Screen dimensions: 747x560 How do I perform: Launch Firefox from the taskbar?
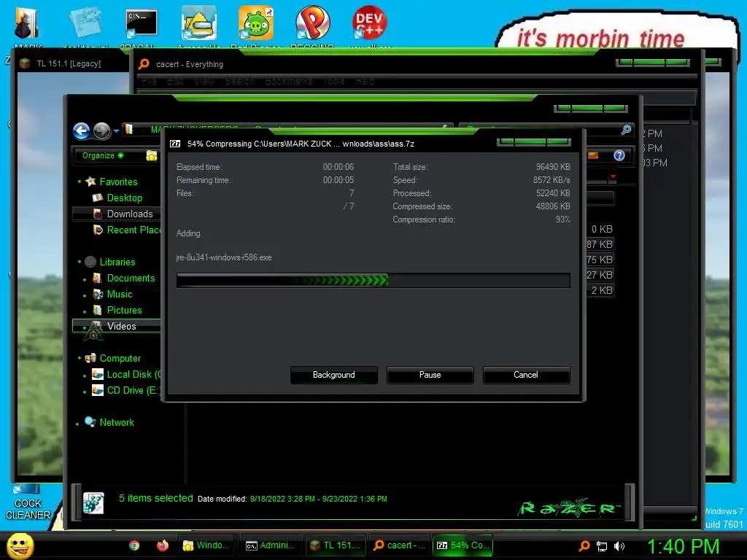click(163, 545)
